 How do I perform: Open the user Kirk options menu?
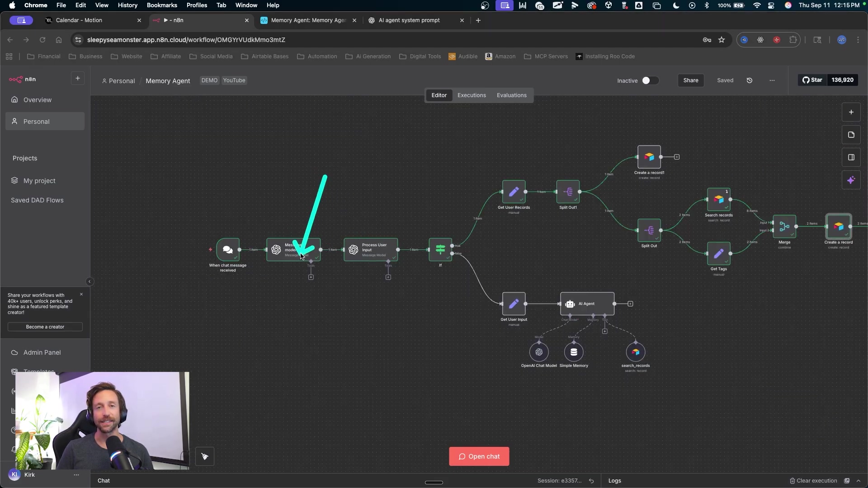(76, 475)
